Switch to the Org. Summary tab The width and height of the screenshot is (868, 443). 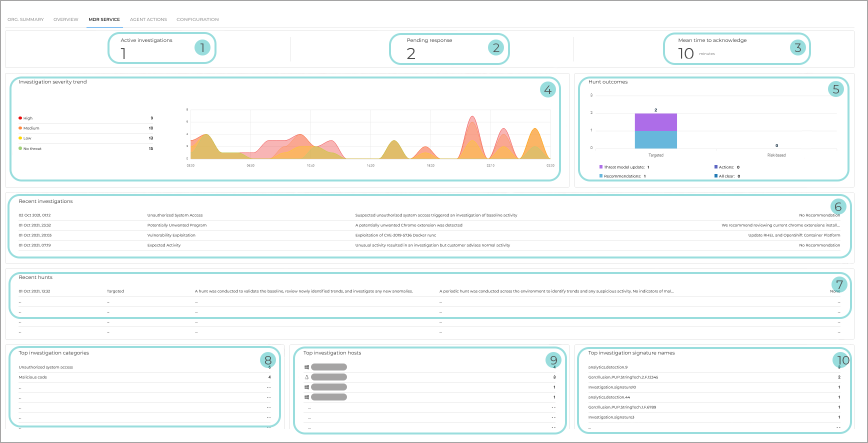(x=25, y=19)
